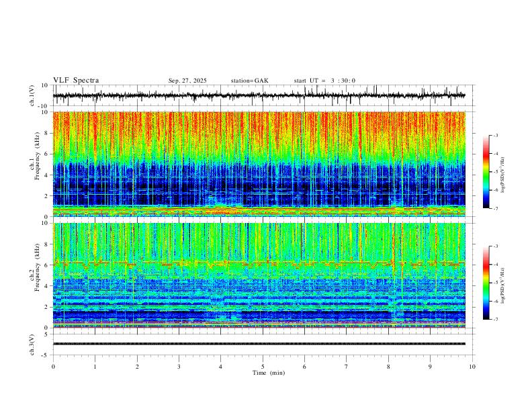Image resolution: width=532 pixels, height=411 pixels.
Task: Click the upper ch.1 spectrogram colorbar
Action: click(x=486, y=172)
